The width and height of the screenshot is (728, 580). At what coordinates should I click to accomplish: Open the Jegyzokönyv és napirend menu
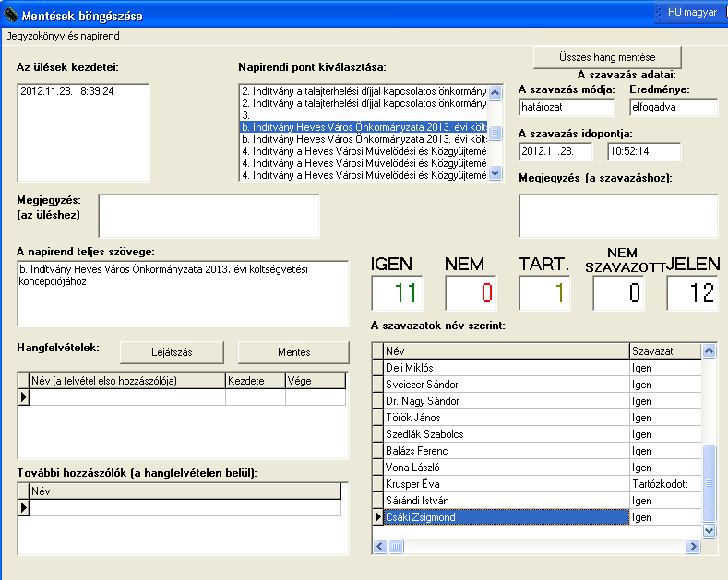click(63, 36)
